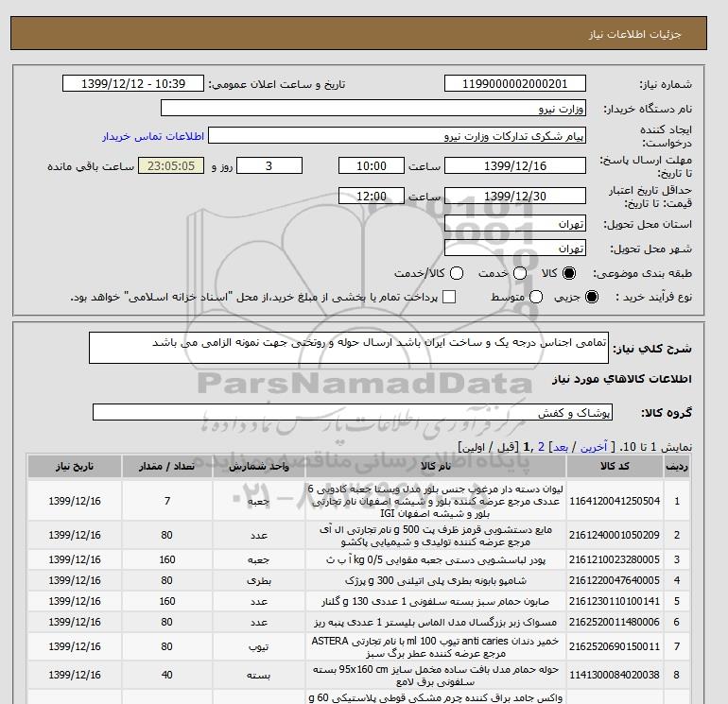Screen dimensions: 728x704
Task: Click the ردیف column header
Action: tap(676, 467)
